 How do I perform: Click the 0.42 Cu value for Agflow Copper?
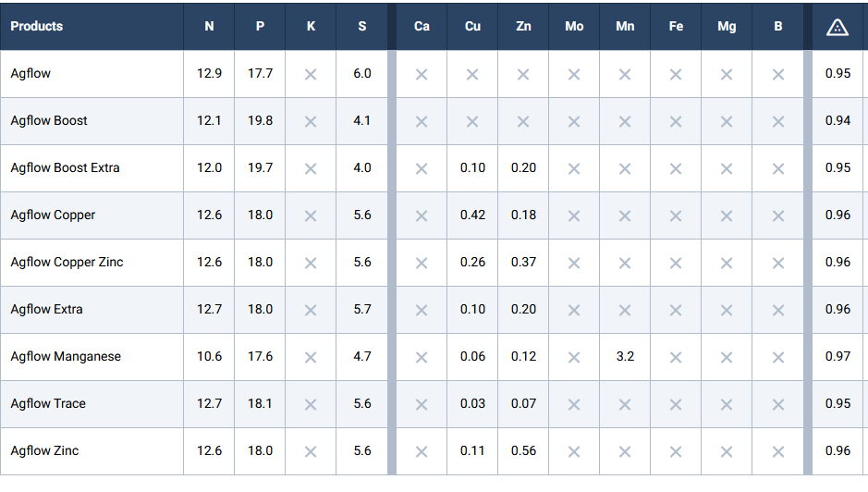click(472, 215)
